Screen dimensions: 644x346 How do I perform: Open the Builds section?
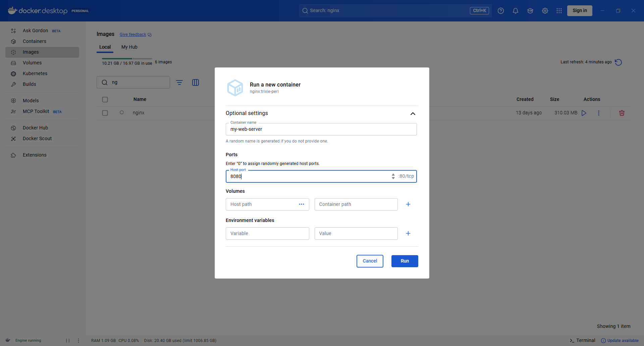[x=42, y=84]
